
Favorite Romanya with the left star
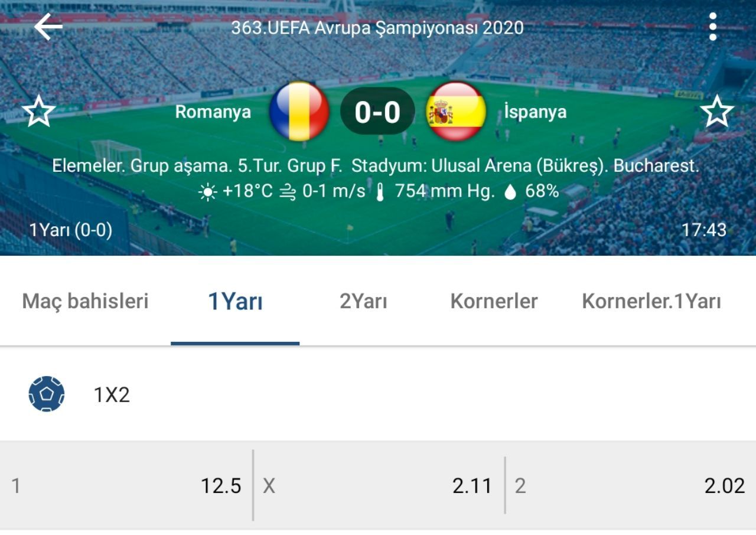[39, 112]
